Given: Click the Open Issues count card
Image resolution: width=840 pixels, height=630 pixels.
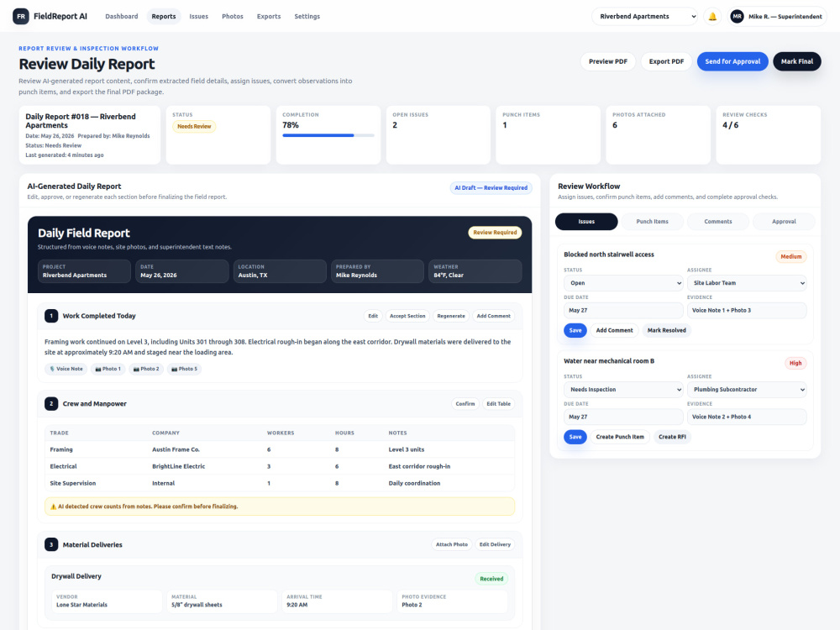Looking at the screenshot, I should pos(438,135).
